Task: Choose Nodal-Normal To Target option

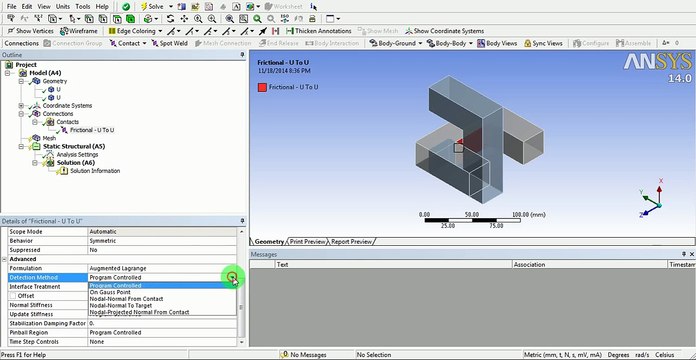Action: pos(162,305)
